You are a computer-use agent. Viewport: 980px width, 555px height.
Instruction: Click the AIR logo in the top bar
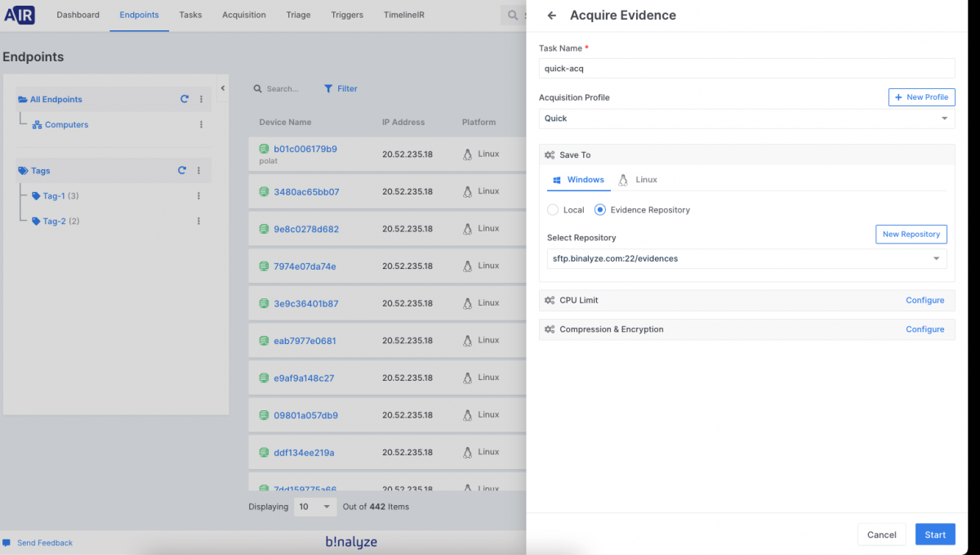tap(18, 14)
